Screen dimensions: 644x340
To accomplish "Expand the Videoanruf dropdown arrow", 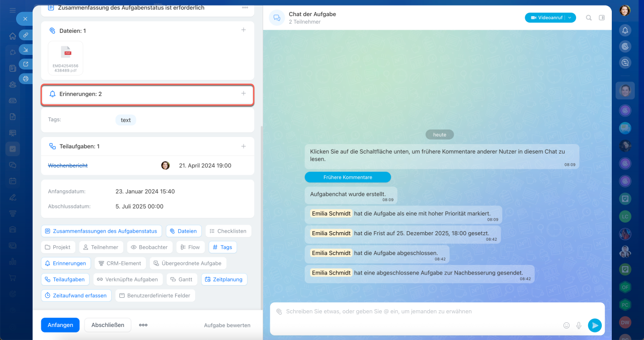I will pos(571,18).
